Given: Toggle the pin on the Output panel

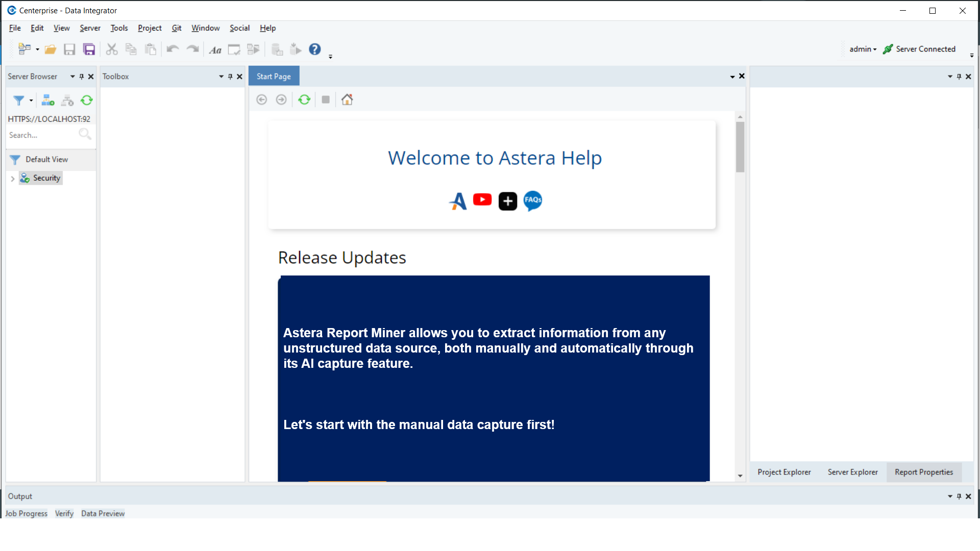Looking at the screenshot, I should pos(959,496).
